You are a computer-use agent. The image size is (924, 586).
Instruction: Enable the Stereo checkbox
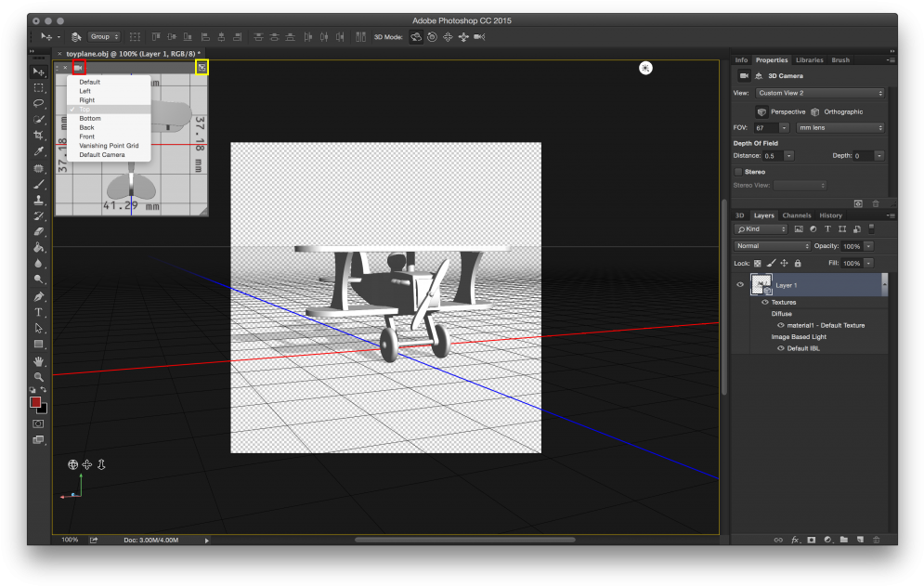tap(739, 172)
